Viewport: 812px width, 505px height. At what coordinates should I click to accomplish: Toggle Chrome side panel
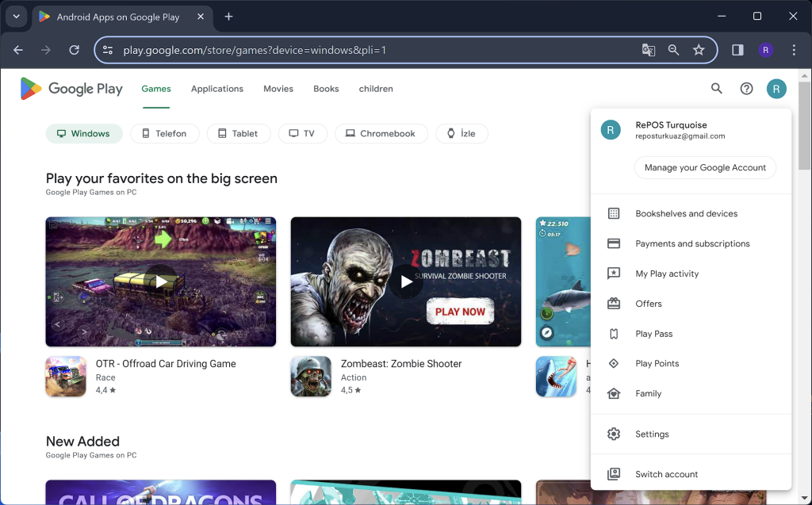(737, 50)
